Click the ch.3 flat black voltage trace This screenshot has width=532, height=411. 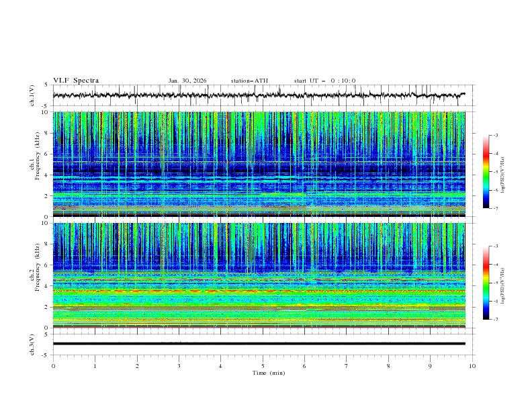click(x=259, y=344)
